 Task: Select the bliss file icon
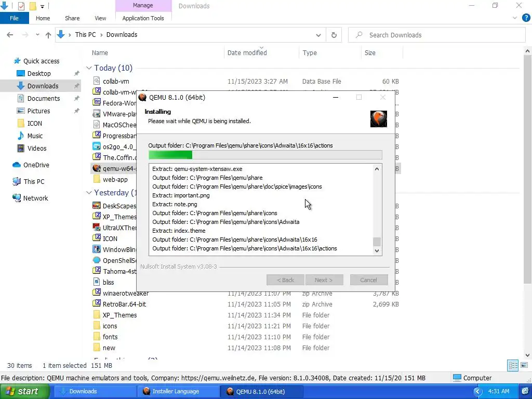tap(97, 282)
